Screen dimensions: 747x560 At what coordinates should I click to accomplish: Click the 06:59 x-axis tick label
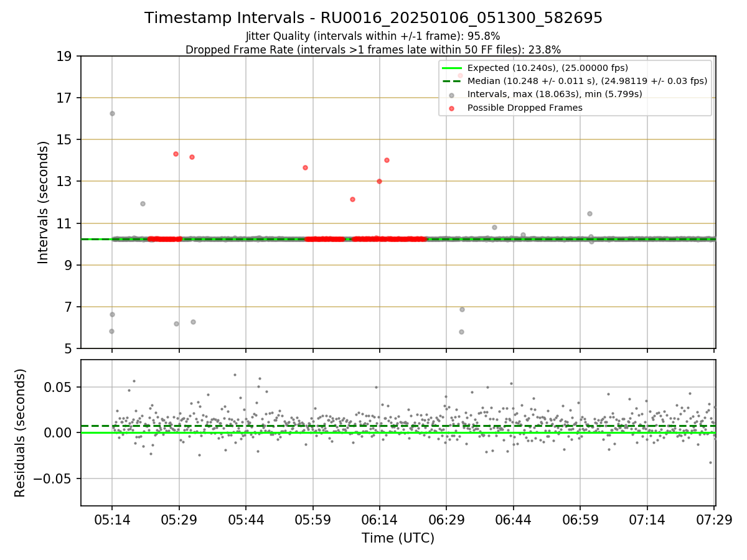tap(580, 520)
